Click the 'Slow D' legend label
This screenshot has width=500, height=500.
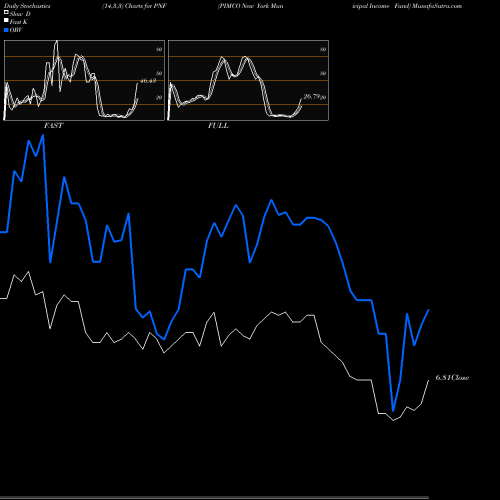coord(20,14)
